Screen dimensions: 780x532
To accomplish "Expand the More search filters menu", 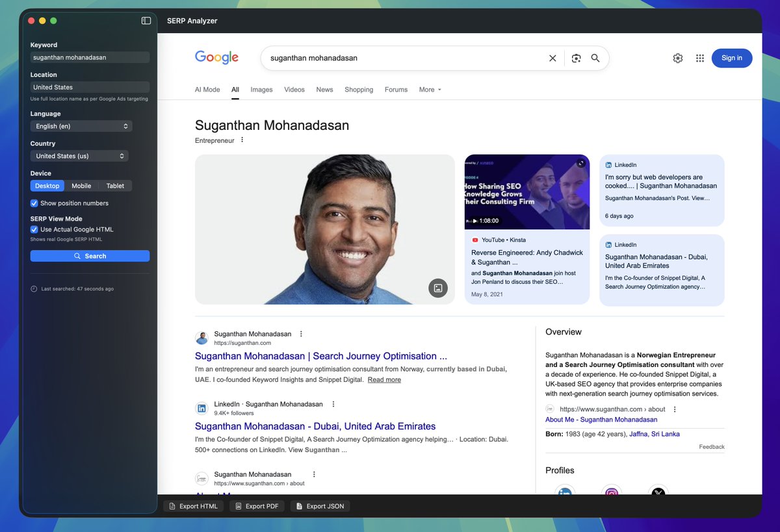I will tap(430, 90).
